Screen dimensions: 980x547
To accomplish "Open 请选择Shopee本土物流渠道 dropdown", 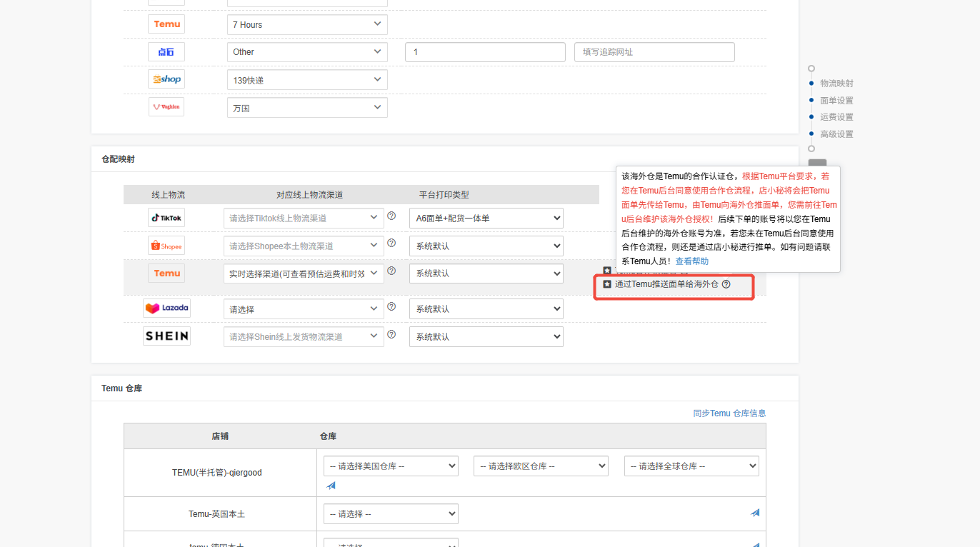I will tap(304, 246).
